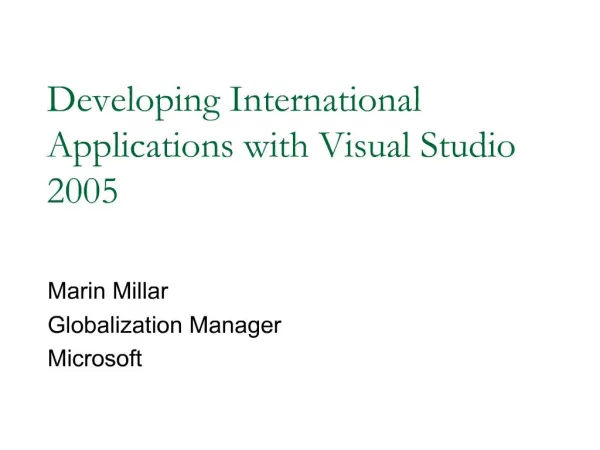This screenshot has height=450, width=600.
Task: Select the presenter name "Marin Millar"
Action: tap(108, 291)
